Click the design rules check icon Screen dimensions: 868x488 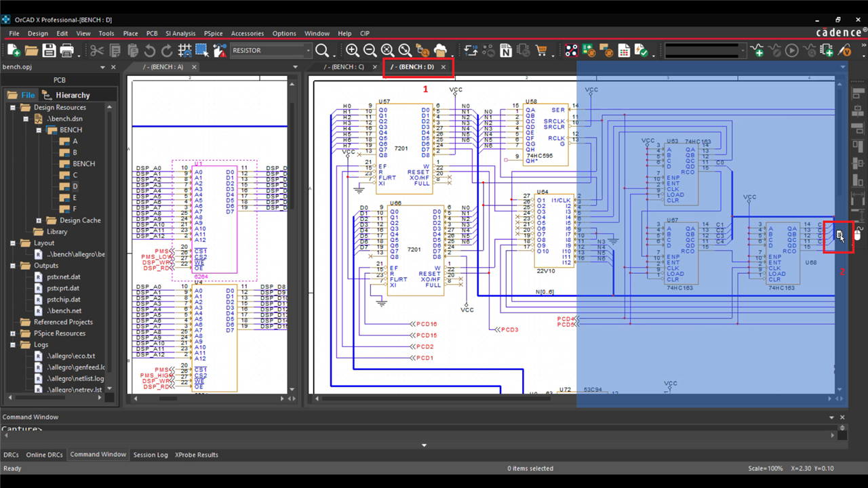click(x=641, y=50)
